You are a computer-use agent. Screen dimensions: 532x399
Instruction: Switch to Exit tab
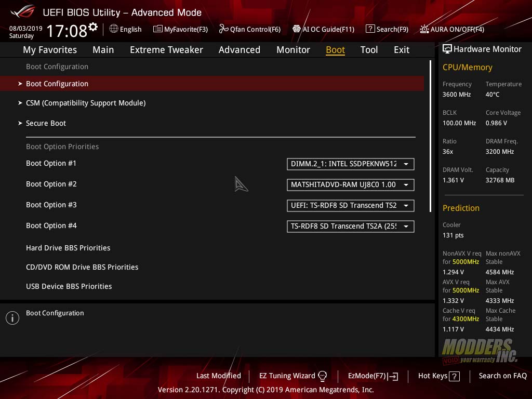pyautogui.click(x=402, y=50)
